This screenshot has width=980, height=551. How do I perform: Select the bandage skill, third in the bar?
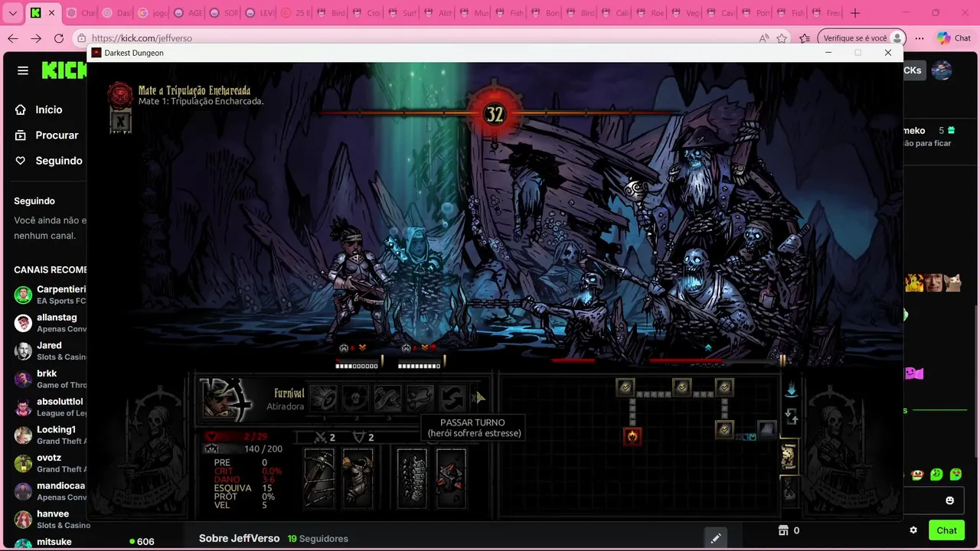388,398
